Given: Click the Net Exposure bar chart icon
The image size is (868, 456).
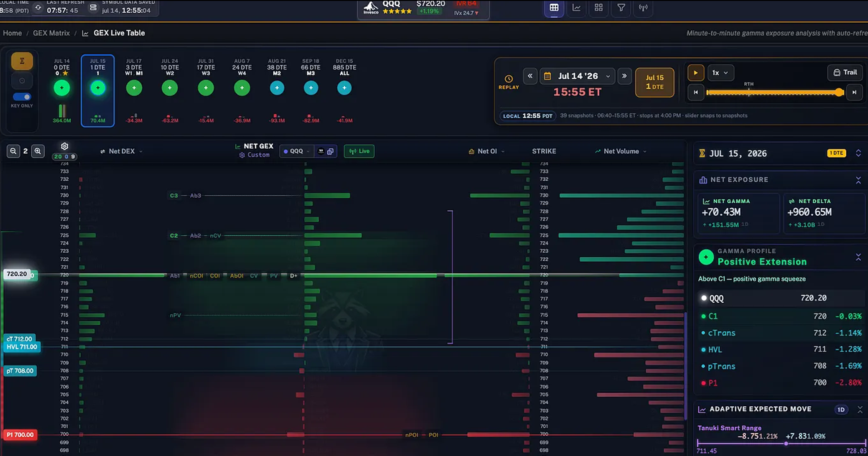Looking at the screenshot, I should pyautogui.click(x=703, y=180).
